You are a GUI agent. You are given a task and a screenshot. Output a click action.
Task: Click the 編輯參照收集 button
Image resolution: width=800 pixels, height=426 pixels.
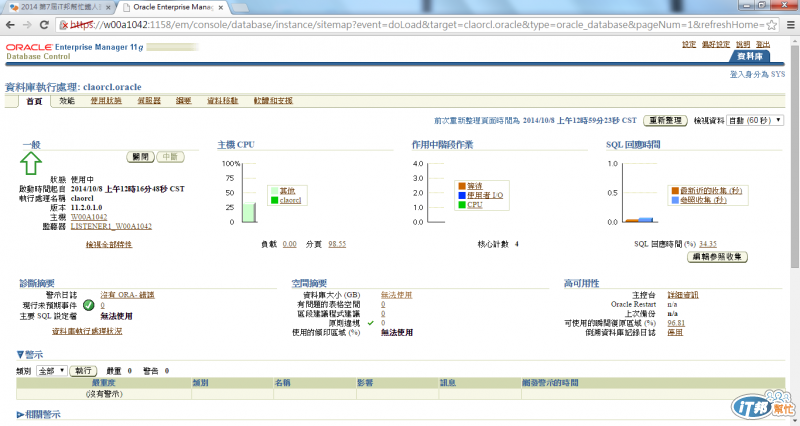coord(717,257)
